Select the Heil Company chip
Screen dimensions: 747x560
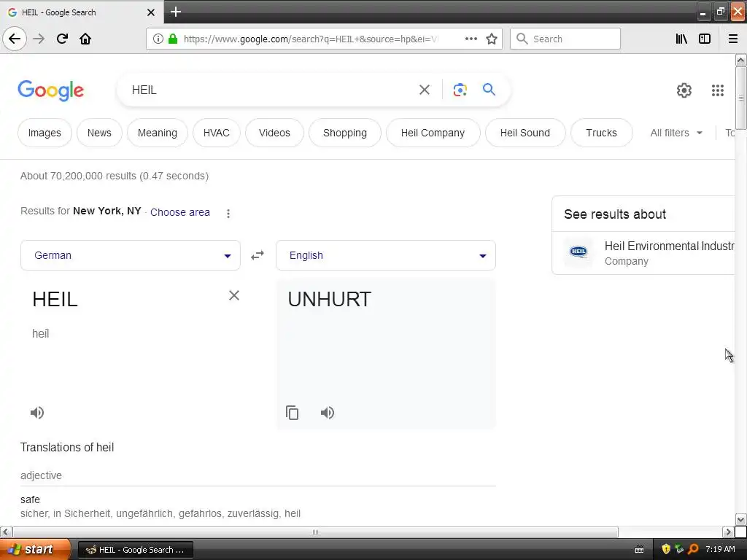pyautogui.click(x=433, y=133)
